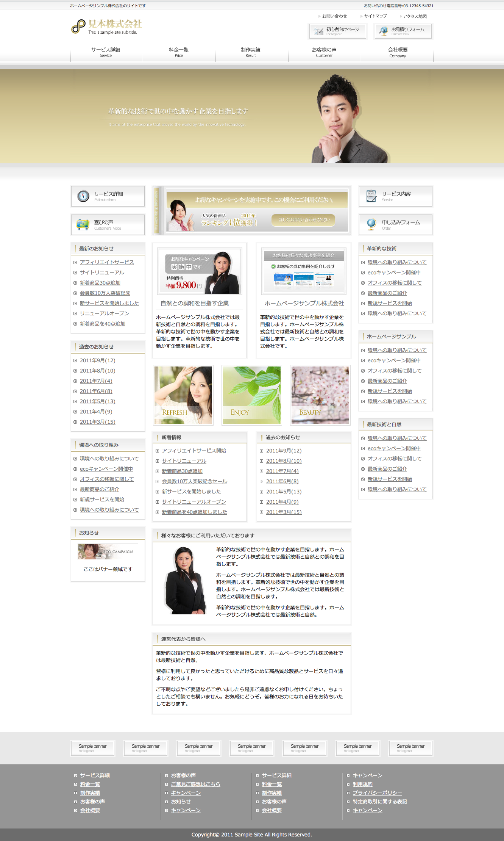The height and width of the screenshot is (841, 504).
Task: Open the 会社概要 Company navigation tab
Action: [397, 52]
